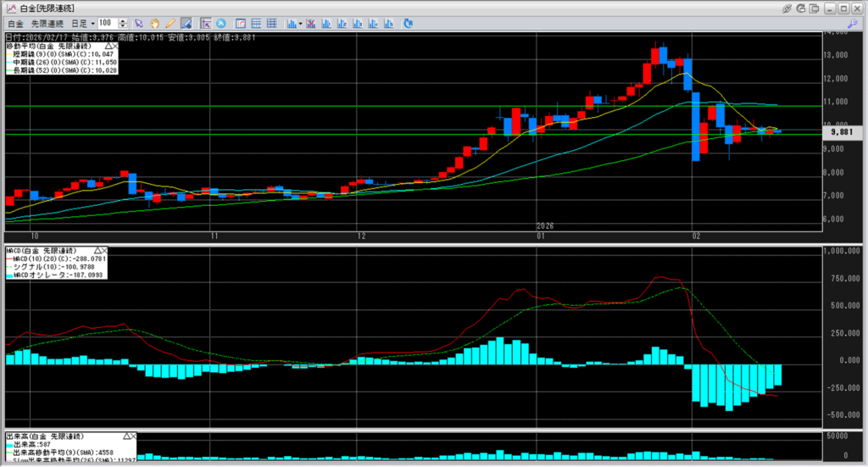Activate the hand pan tool
The height and width of the screenshot is (467, 868).
pos(155,23)
